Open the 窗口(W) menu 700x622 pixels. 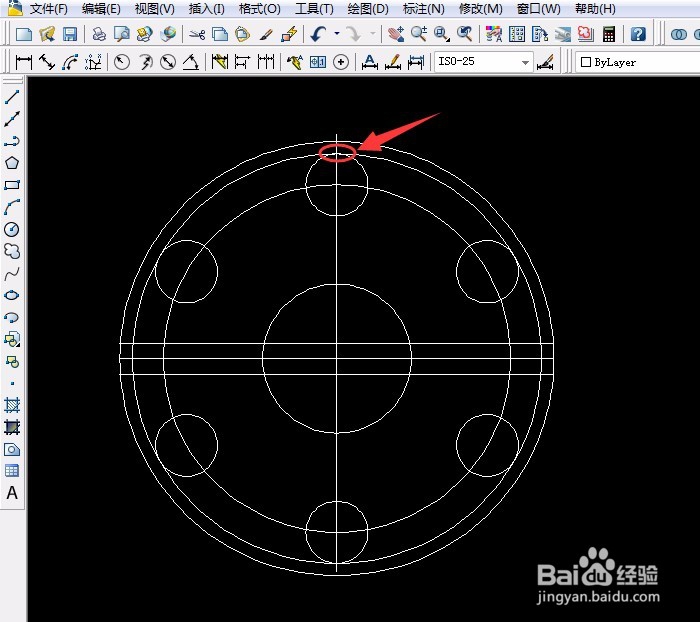(538, 8)
